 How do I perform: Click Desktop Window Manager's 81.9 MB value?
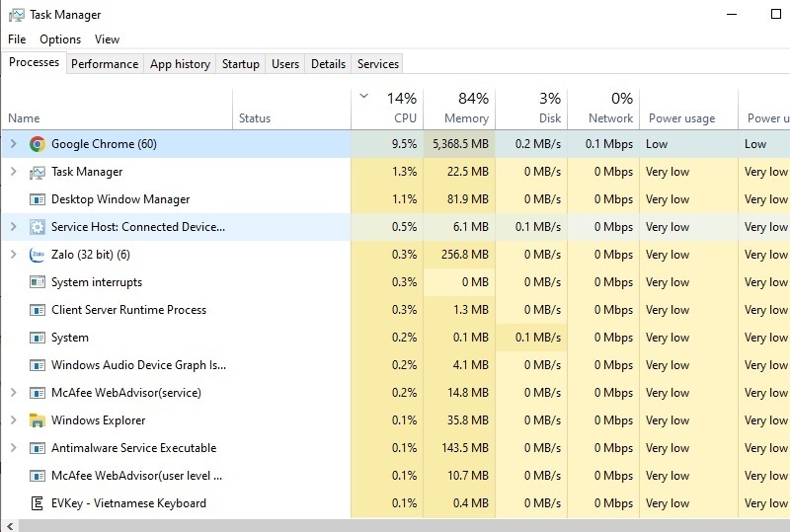point(467,199)
